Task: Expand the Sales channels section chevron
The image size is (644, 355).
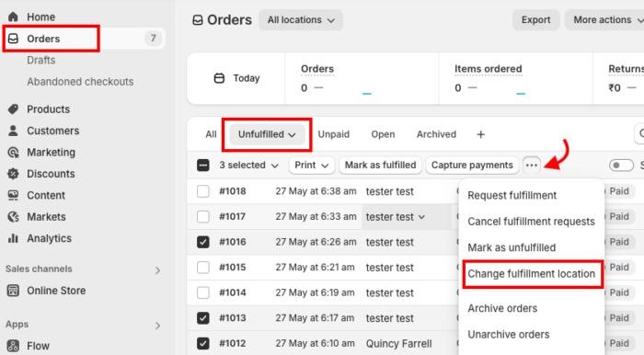Action: coord(157,270)
